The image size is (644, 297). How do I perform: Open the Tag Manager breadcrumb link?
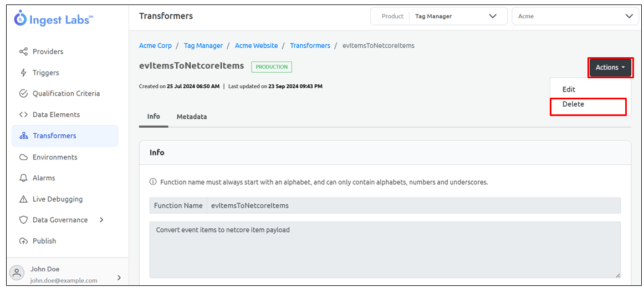click(x=203, y=46)
